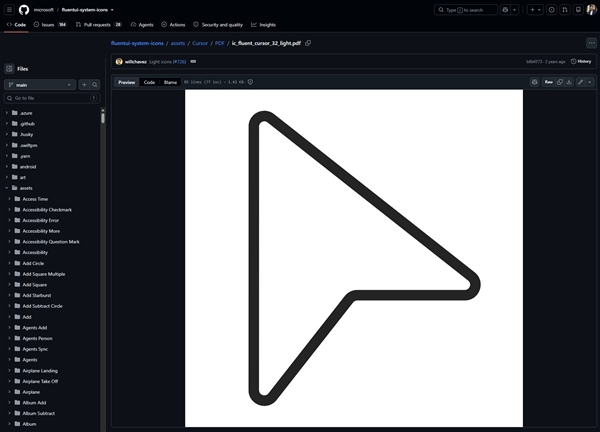Expand the Access Time folder

9,199
